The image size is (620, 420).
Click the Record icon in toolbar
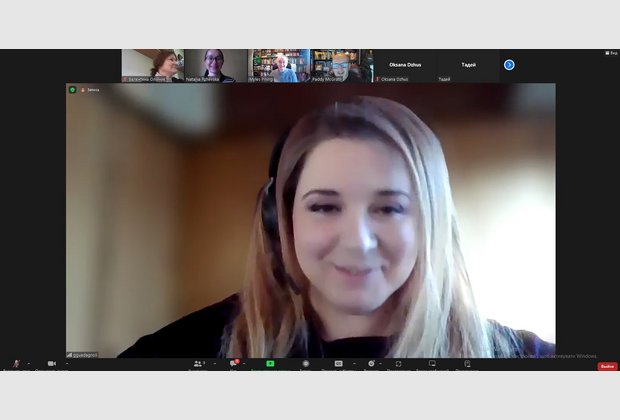(x=306, y=363)
